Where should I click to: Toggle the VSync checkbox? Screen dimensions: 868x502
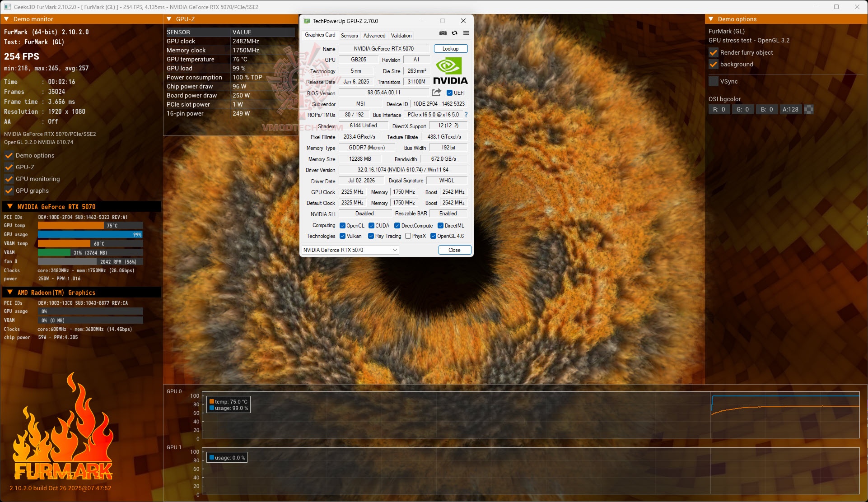[x=714, y=81]
